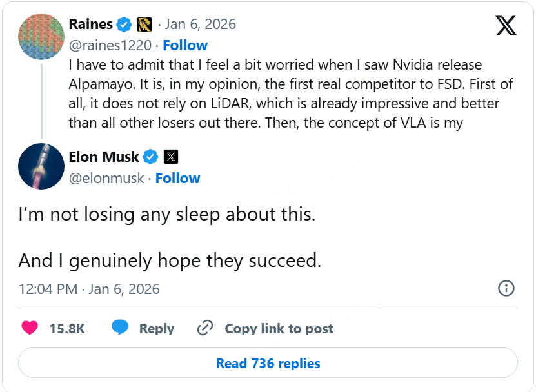The image size is (536, 392).
Task: Click the Raines display name
Action: click(91, 24)
